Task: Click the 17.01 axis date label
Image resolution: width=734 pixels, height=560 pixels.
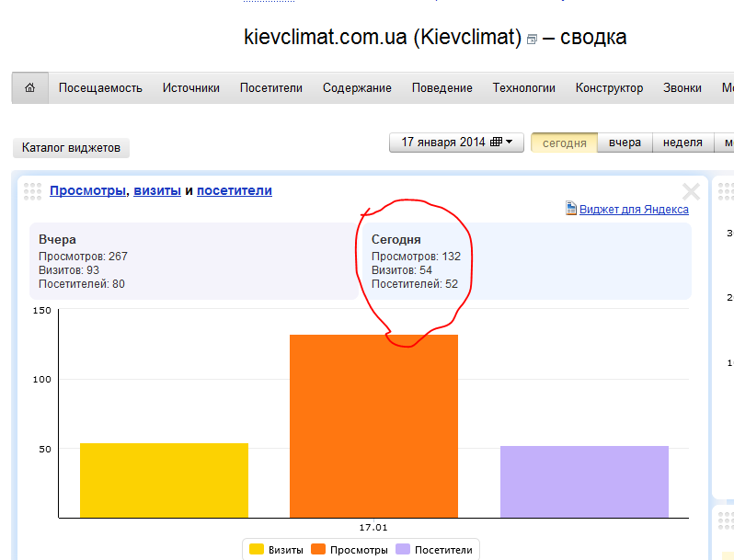Action: (373, 527)
